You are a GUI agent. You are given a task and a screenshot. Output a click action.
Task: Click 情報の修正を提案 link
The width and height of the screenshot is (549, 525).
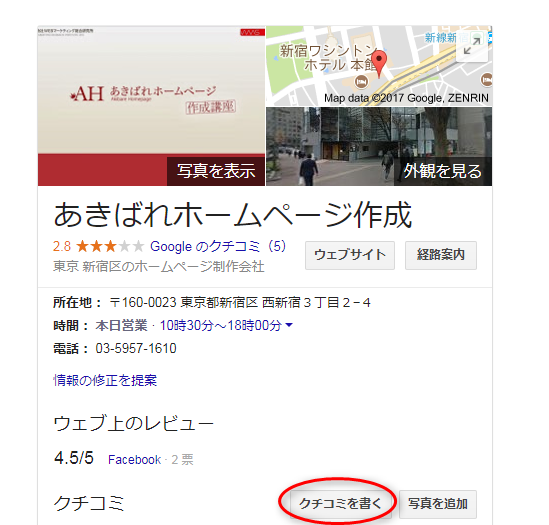point(105,380)
